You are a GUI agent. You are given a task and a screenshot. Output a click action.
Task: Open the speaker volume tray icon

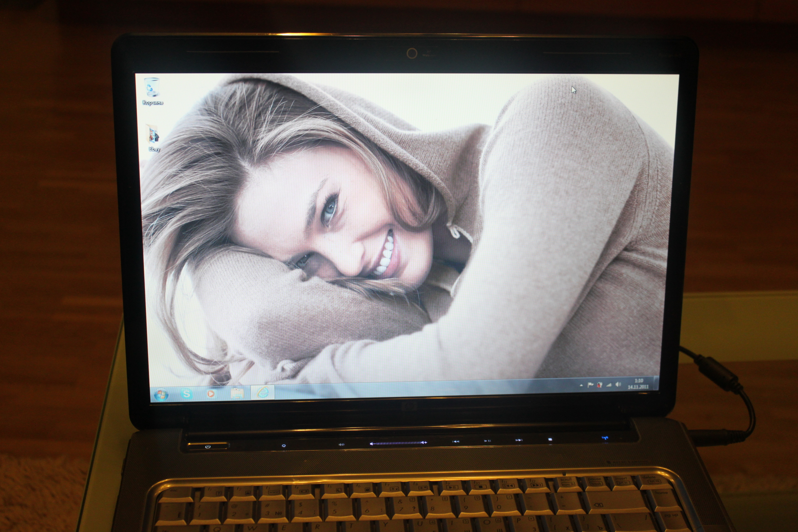618,384
